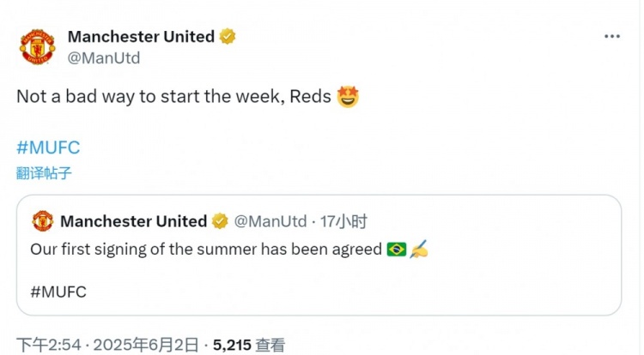
Task: Click the 5,215 查看 view count
Action: tap(249, 345)
